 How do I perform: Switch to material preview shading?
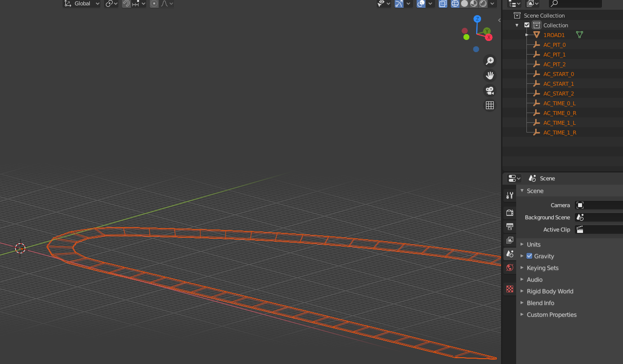pyautogui.click(x=474, y=3)
